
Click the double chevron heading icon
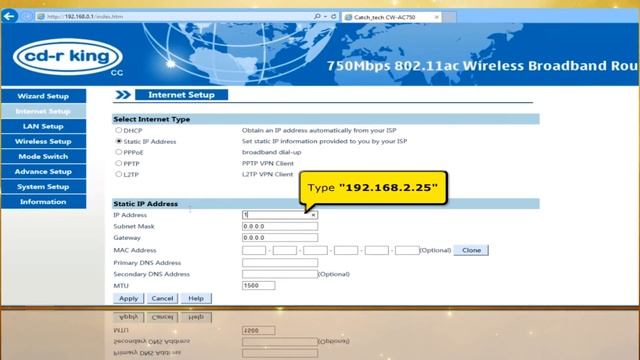pyautogui.click(x=123, y=95)
